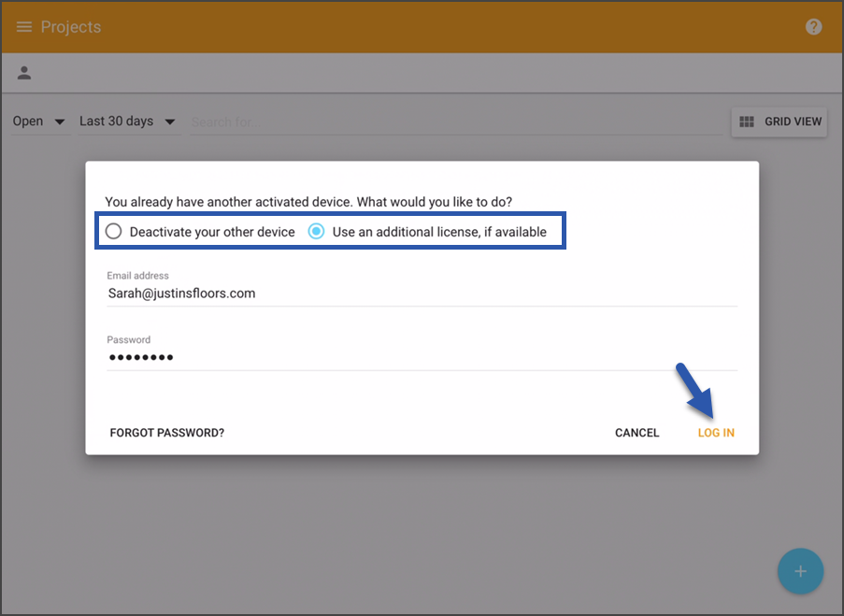The image size is (844, 616).
Task: Click the plus add project button
Action: point(800,571)
